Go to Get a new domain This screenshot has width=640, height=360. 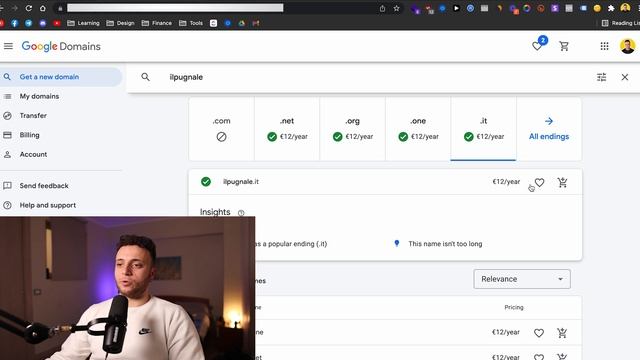(60, 77)
